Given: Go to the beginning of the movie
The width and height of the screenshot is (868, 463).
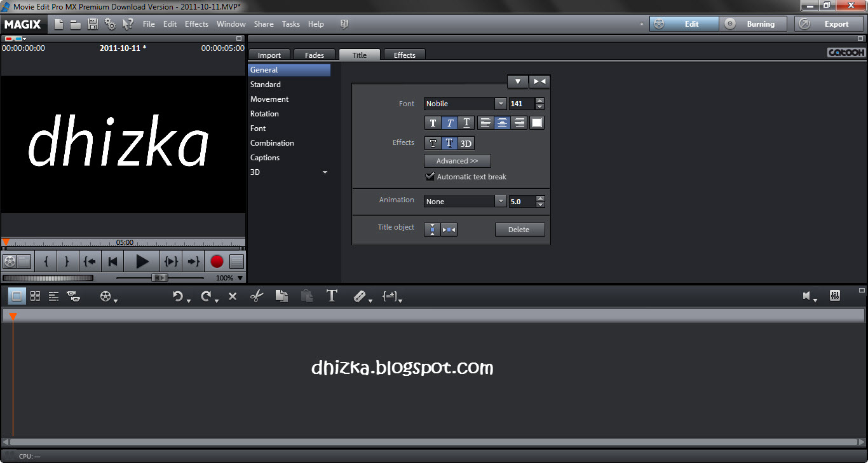Looking at the screenshot, I should [x=112, y=261].
